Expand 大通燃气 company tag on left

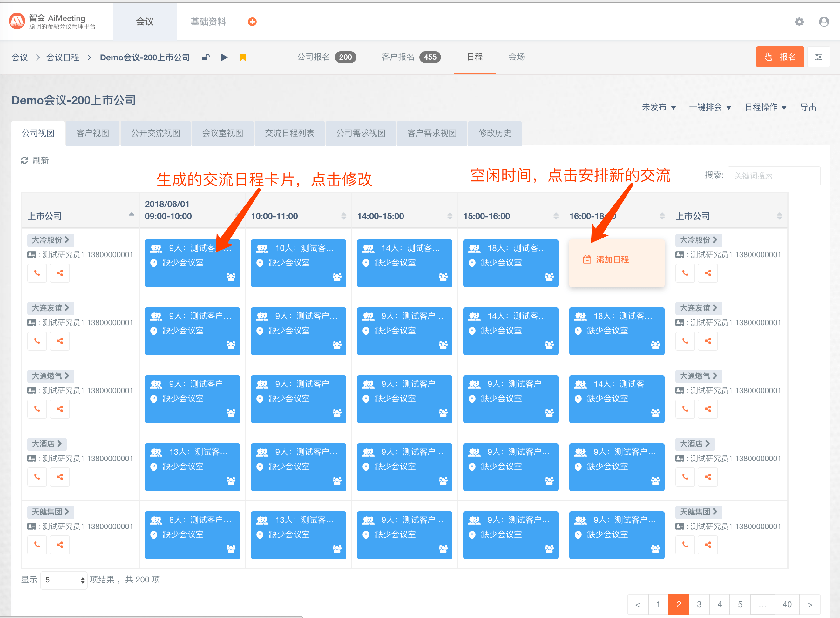pyautogui.click(x=51, y=376)
